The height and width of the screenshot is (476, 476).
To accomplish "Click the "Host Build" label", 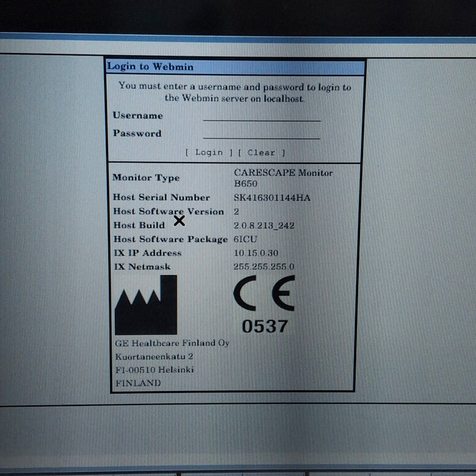I will click(x=139, y=225).
